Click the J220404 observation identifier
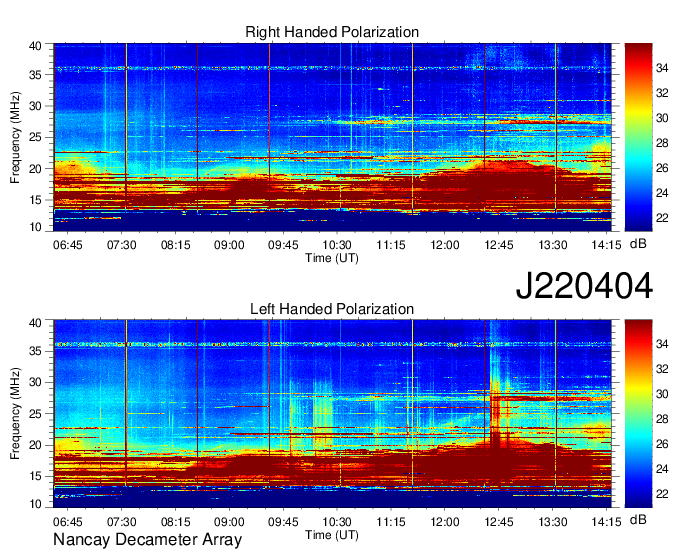The image size is (680, 552). click(584, 286)
